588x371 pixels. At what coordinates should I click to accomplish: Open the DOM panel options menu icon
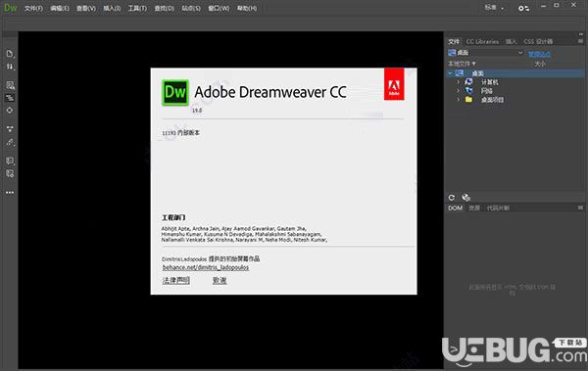click(580, 208)
